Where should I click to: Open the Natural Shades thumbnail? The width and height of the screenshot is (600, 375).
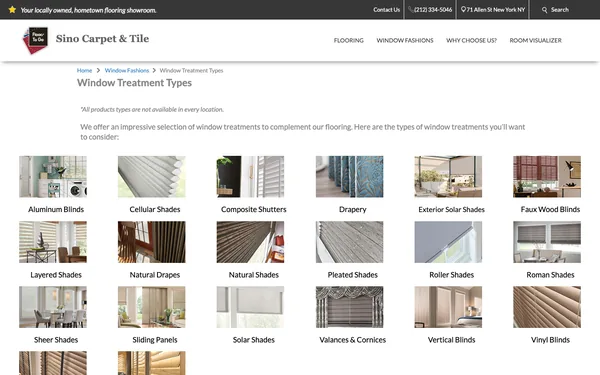coord(250,242)
